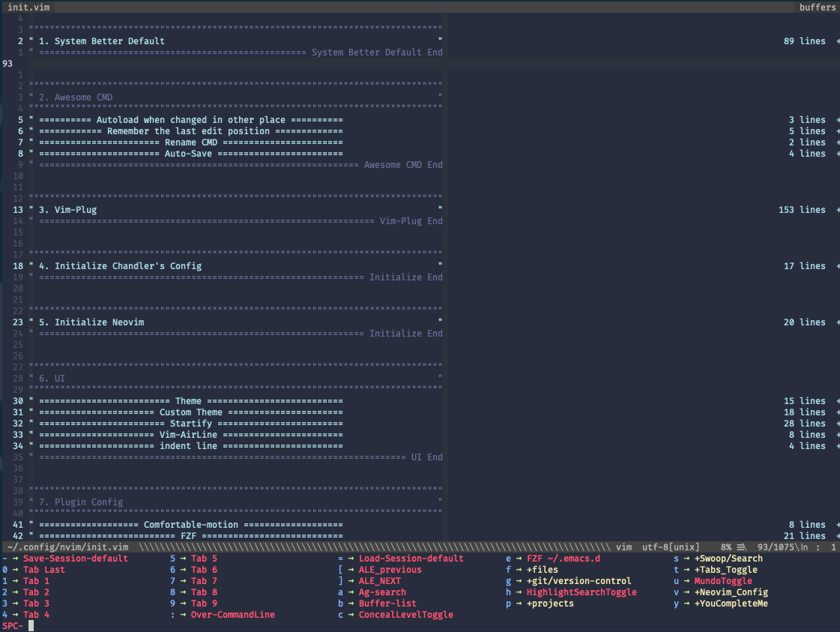
Task: Click the '7. Plugin Config' comment heading
Action: click(80, 502)
